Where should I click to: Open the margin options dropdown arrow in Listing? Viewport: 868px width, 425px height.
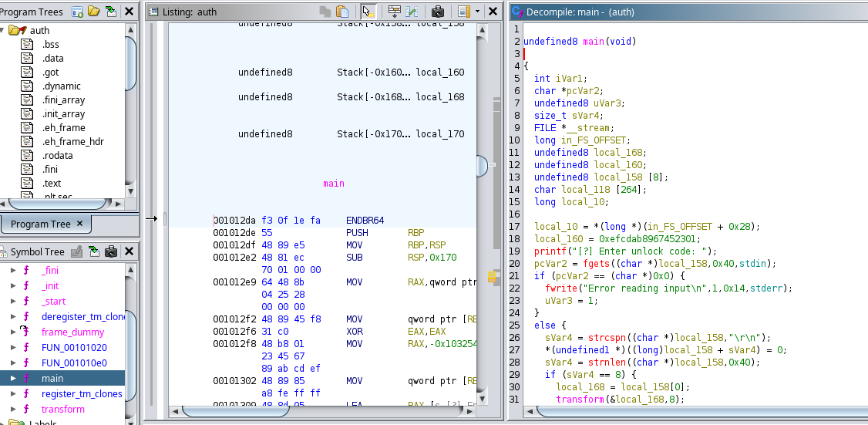(477, 11)
